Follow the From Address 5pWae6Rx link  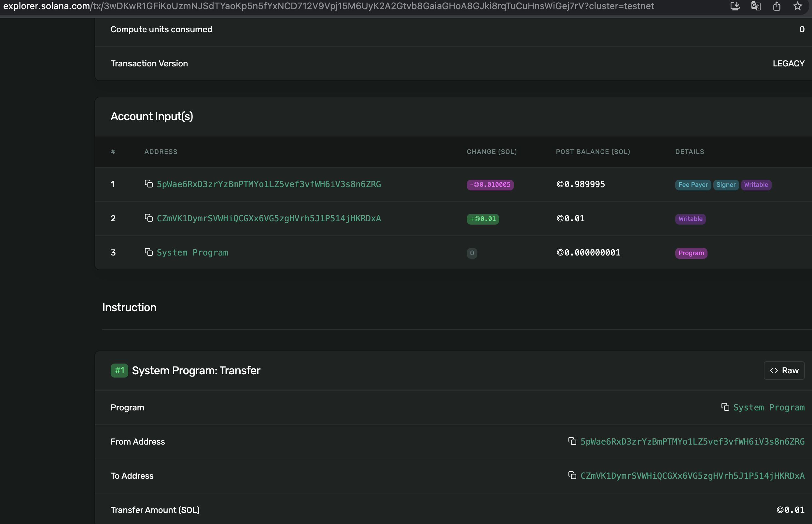[x=692, y=442]
